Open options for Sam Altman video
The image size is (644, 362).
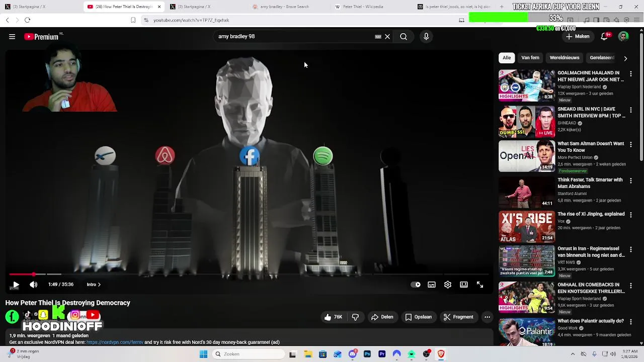[x=631, y=144]
